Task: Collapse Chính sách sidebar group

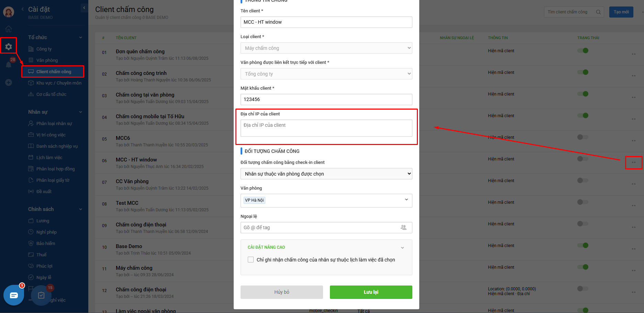Action: click(81, 209)
